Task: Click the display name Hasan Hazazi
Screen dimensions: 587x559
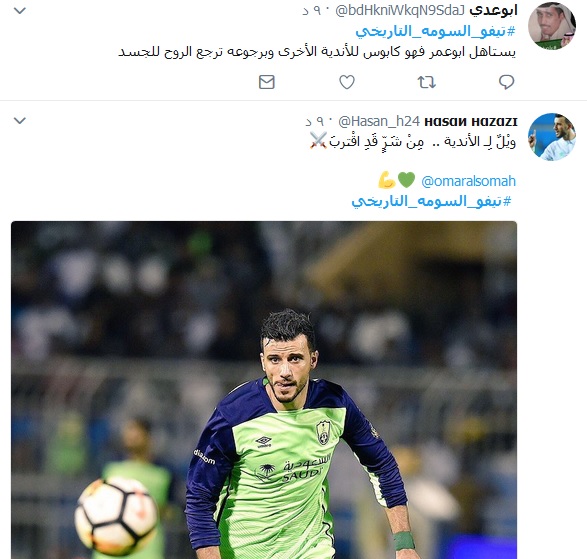Action: tap(471, 122)
